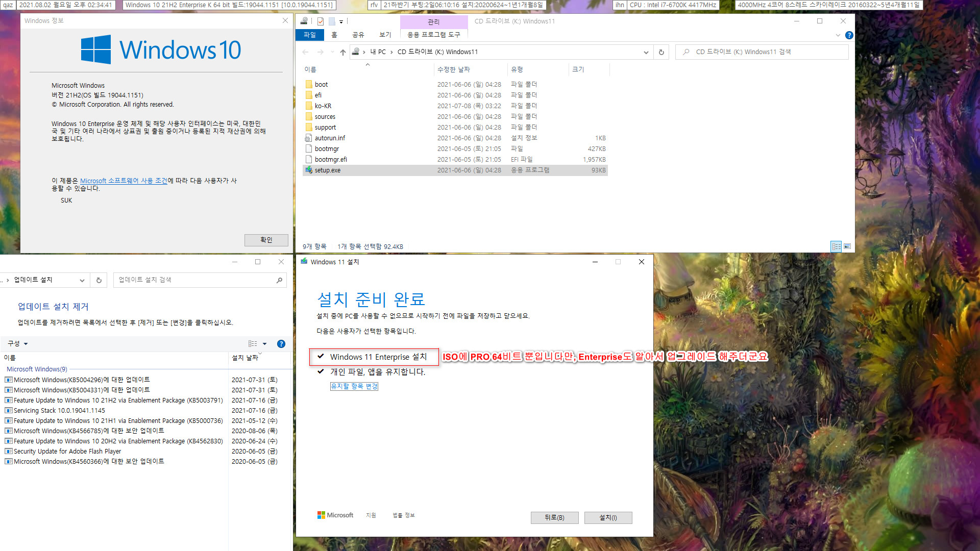Click the magnifier icon in the 업데이트 설치 search box
This screenshot has width=980, height=551.
pyautogui.click(x=279, y=280)
